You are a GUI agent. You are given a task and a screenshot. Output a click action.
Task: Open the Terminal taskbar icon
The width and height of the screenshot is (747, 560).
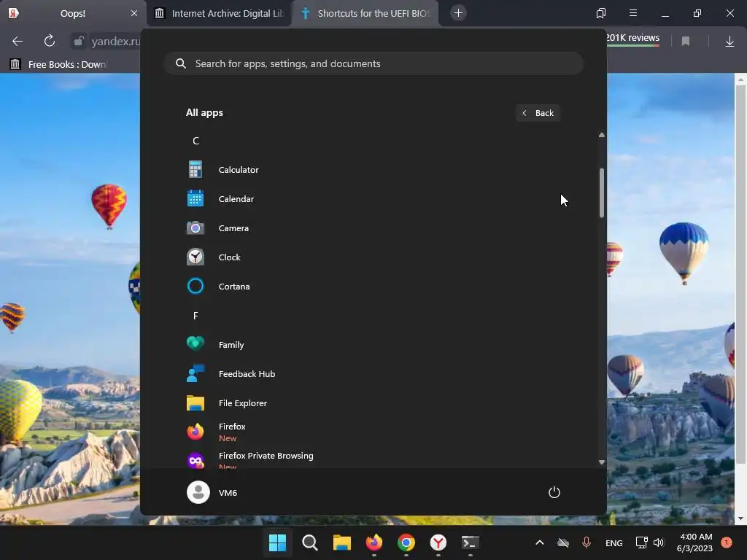coord(471,542)
